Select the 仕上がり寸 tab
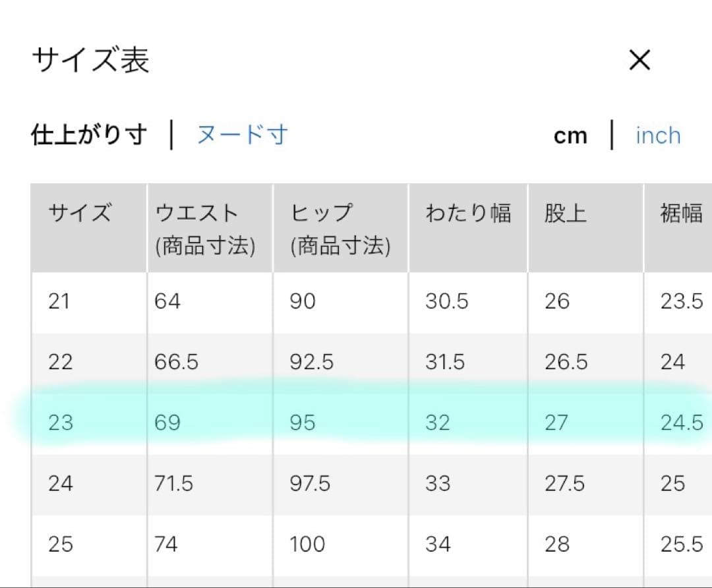The height and width of the screenshot is (588, 712). point(89,135)
